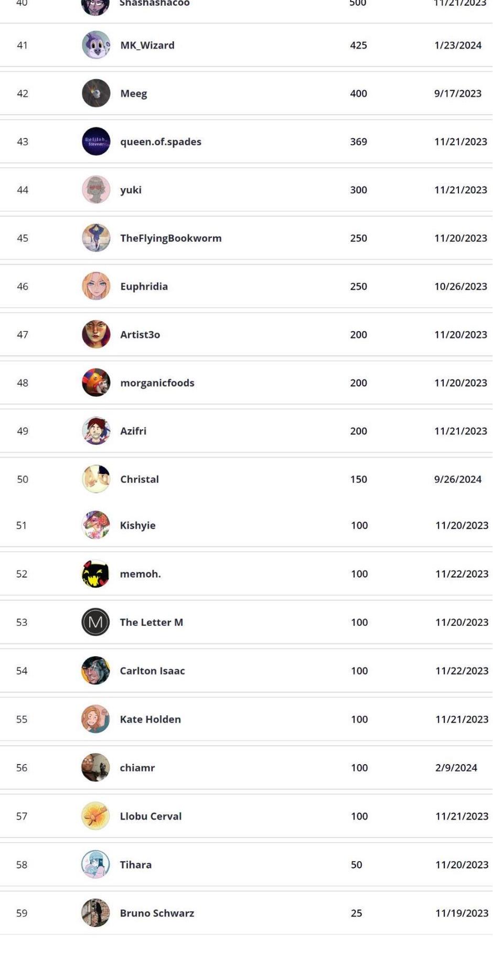Click Kishyie username link
493x980 pixels.
(x=137, y=525)
